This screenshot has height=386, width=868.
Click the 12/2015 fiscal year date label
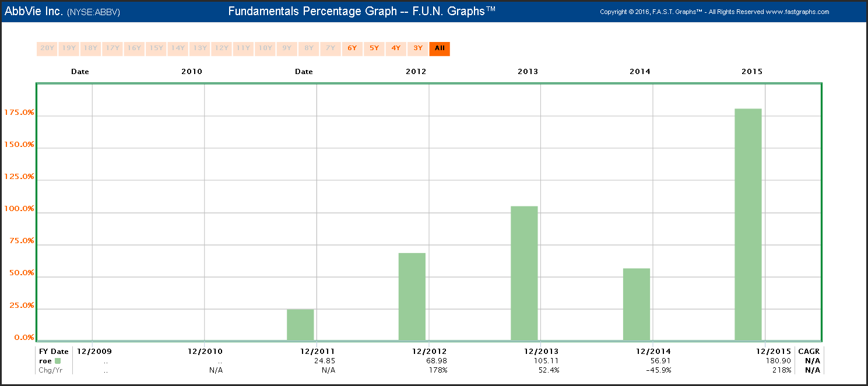point(774,352)
